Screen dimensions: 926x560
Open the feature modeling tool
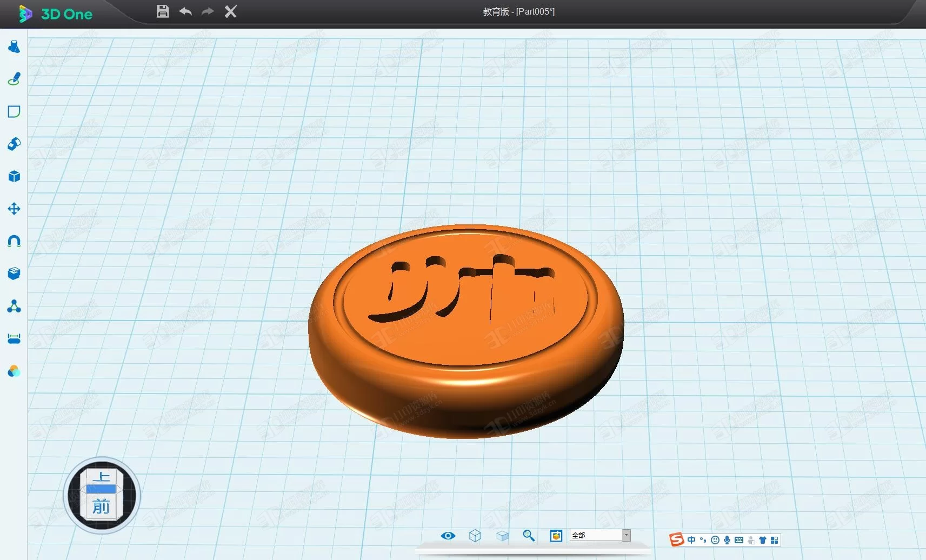pos(14,144)
